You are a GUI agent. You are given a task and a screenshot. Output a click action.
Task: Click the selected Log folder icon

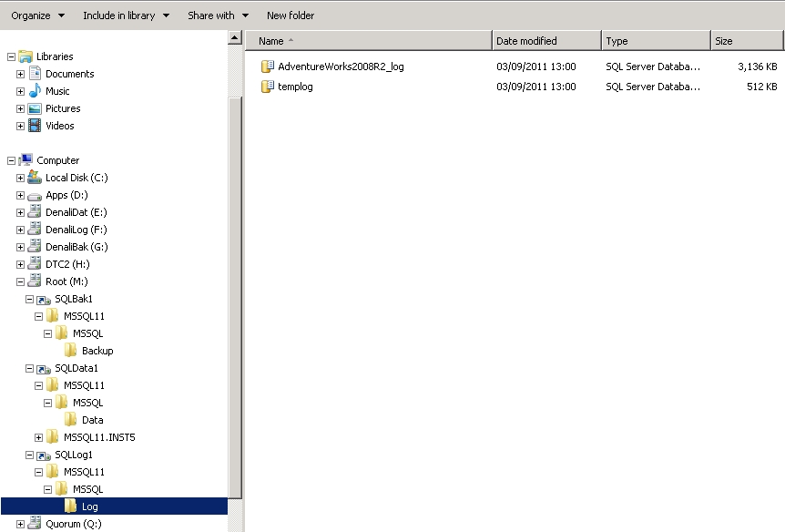click(x=71, y=506)
